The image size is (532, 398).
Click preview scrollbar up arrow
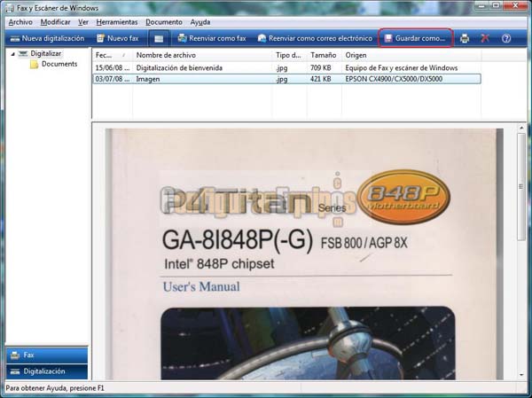point(521,128)
